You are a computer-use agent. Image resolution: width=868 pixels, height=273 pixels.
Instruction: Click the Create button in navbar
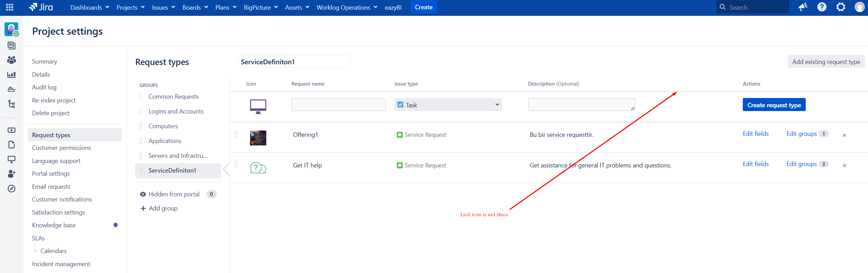(424, 7)
